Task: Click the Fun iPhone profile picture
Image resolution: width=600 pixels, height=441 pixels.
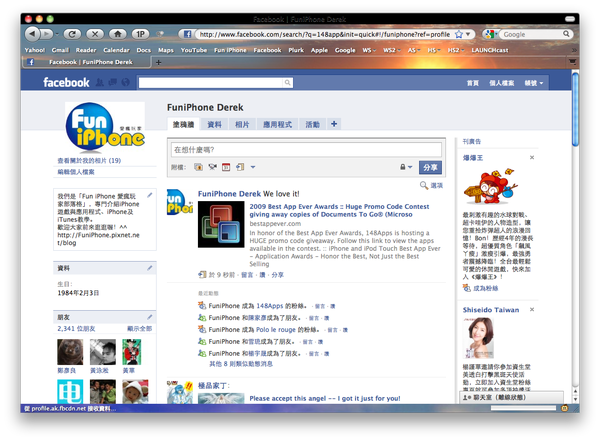Action: pos(105,128)
